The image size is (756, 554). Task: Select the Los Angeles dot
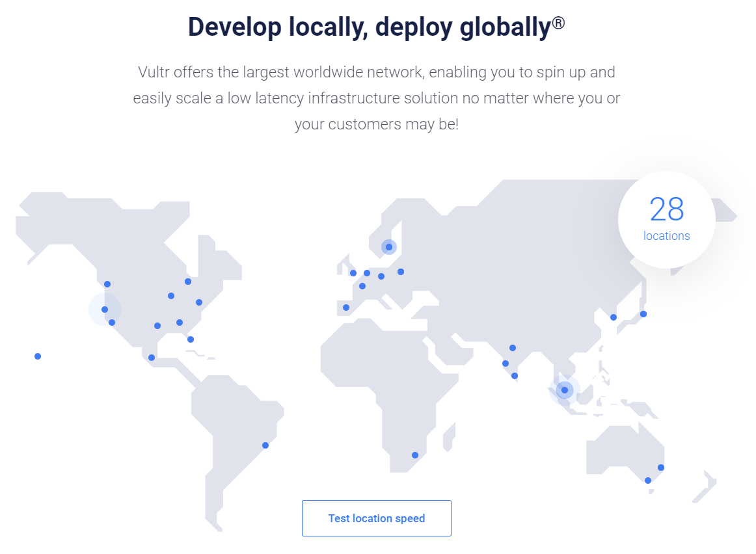(x=112, y=323)
